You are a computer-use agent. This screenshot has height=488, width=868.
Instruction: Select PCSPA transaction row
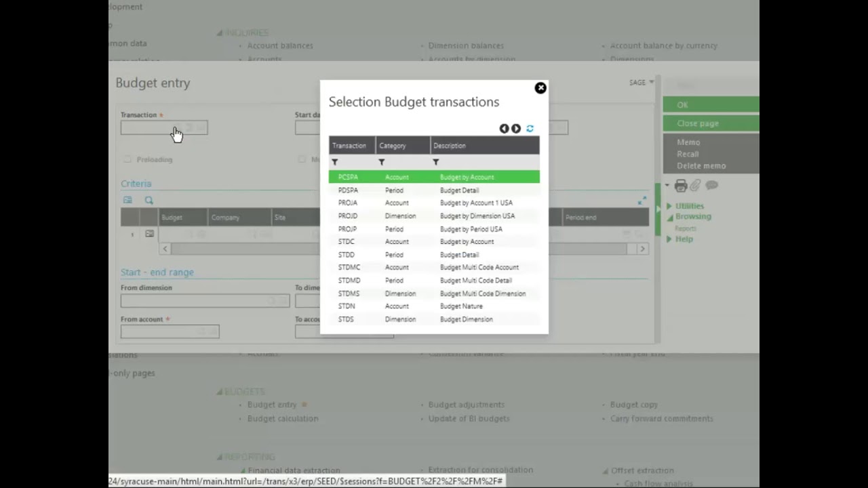pos(434,178)
